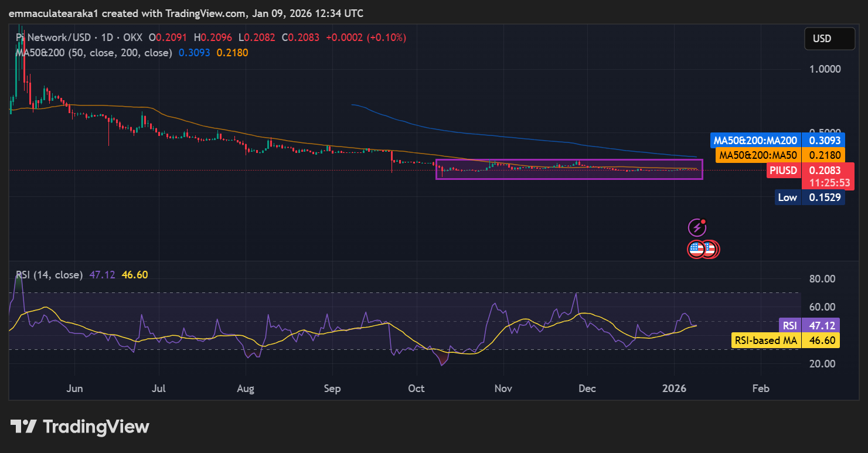Open the USD currency dropdown at top right
Viewport: 868px width, 453px height.
coord(829,38)
